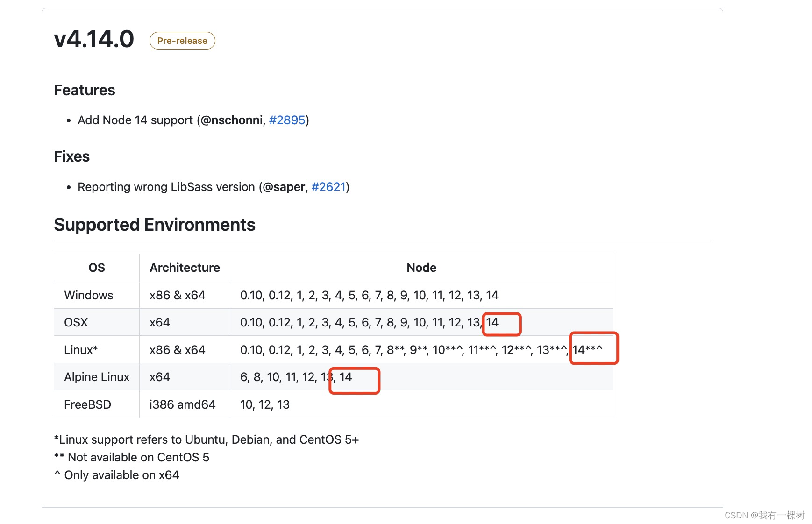Select the OSX OS cell
Viewport: 812px width, 524px height.
coord(97,322)
